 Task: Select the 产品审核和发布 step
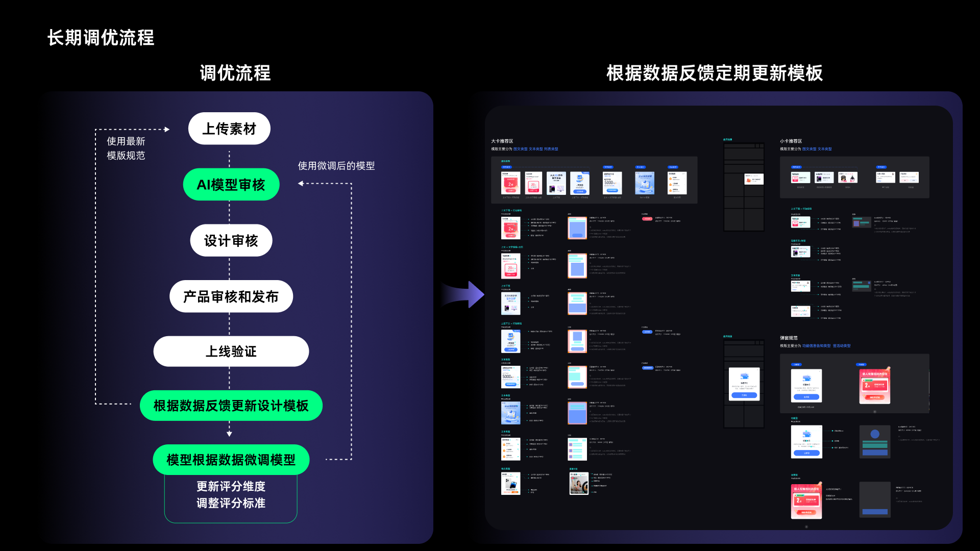pyautogui.click(x=231, y=296)
